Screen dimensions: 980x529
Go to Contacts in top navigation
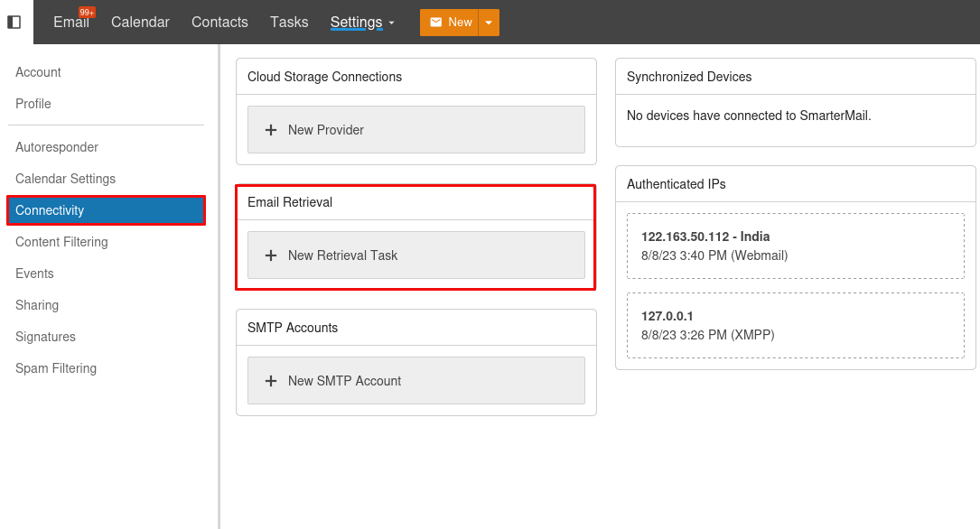(x=219, y=23)
